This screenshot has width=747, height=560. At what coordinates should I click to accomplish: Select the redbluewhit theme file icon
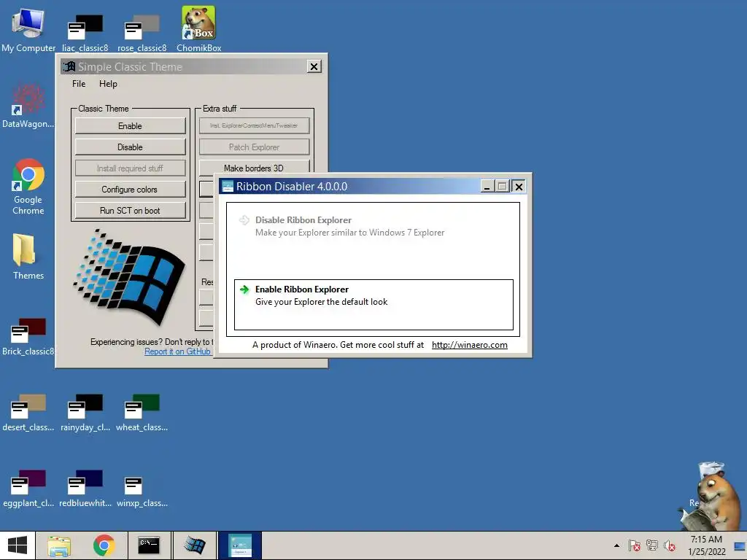[x=85, y=489]
